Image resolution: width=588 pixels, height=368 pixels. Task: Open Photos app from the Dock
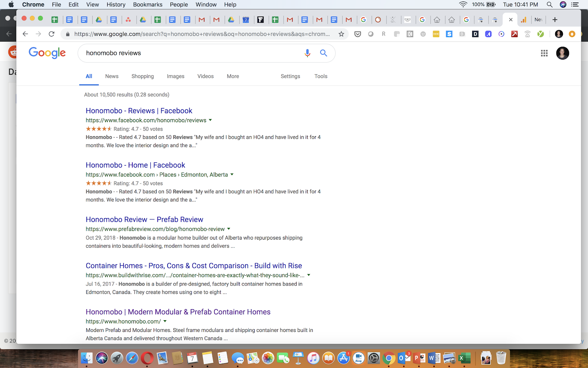pyautogui.click(x=268, y=358)
